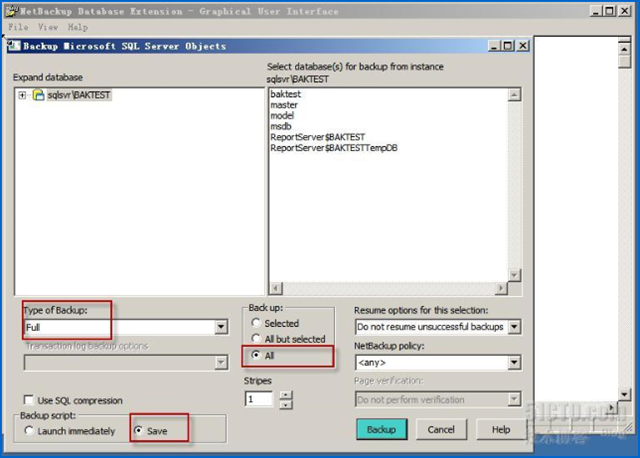640x458 pixels.
Task: Close the Backup SQL Server Objects dialog
Action: tap(523, 46)
